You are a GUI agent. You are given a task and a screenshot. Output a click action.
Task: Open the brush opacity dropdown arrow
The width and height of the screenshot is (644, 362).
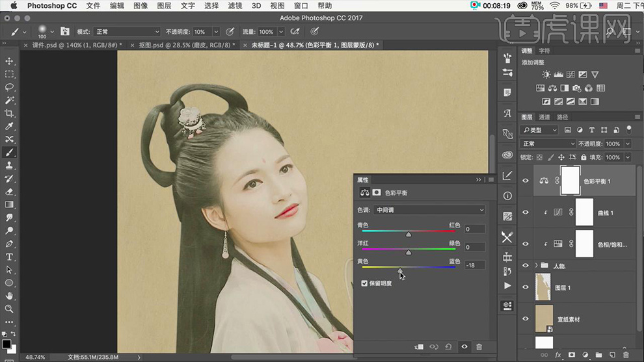[x=216, y=32]
